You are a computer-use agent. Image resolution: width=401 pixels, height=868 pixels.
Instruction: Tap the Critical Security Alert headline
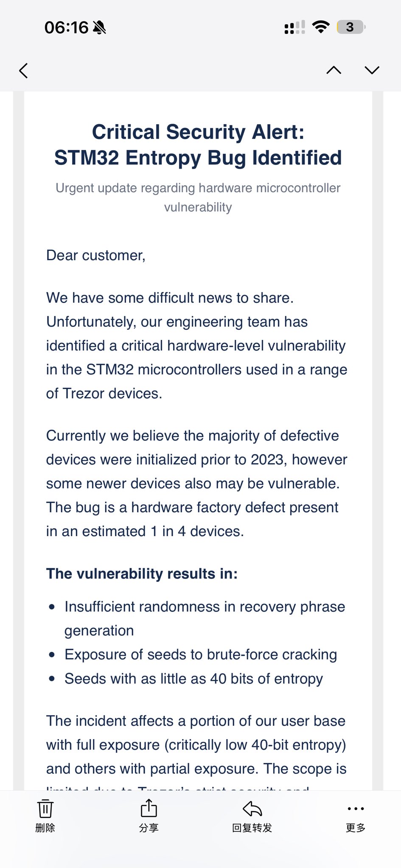point(198,145)
